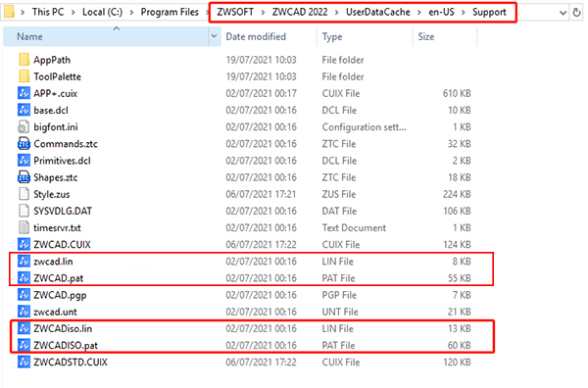Select the ZWCAD.pgp file icon

24,295
